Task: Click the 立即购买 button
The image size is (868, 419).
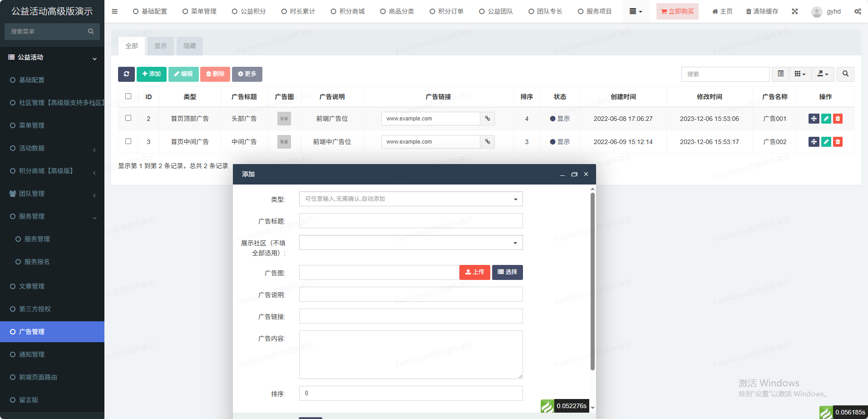Action: point(677,11)
